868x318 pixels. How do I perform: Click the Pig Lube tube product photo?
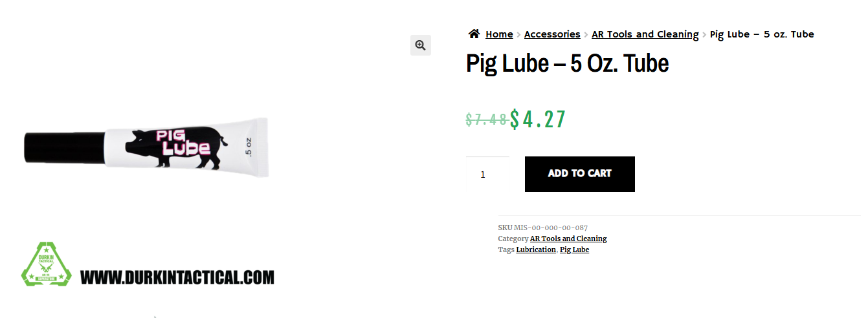point(146,147)
